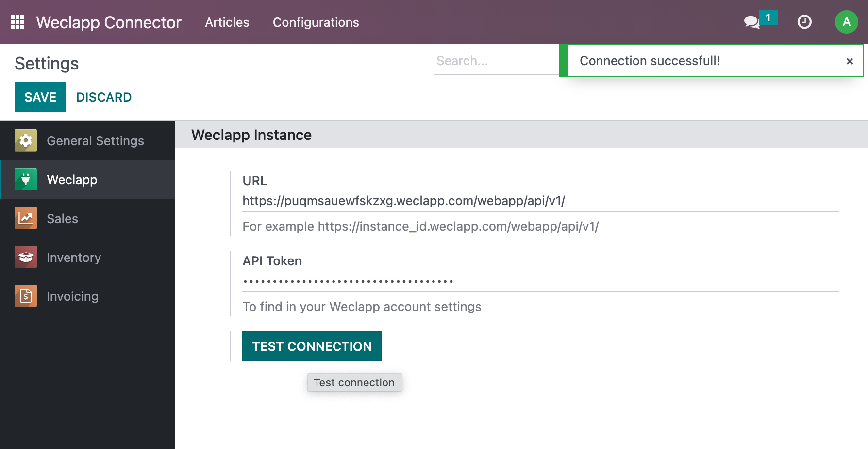868x449 pixels.
Task: Focus the settings Search field
Action: click(496, 61)
